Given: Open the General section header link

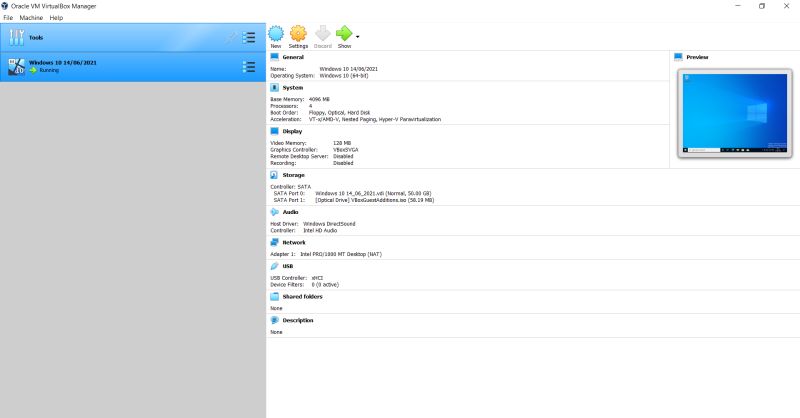Looking at the screenshot, I should [293, 57].
